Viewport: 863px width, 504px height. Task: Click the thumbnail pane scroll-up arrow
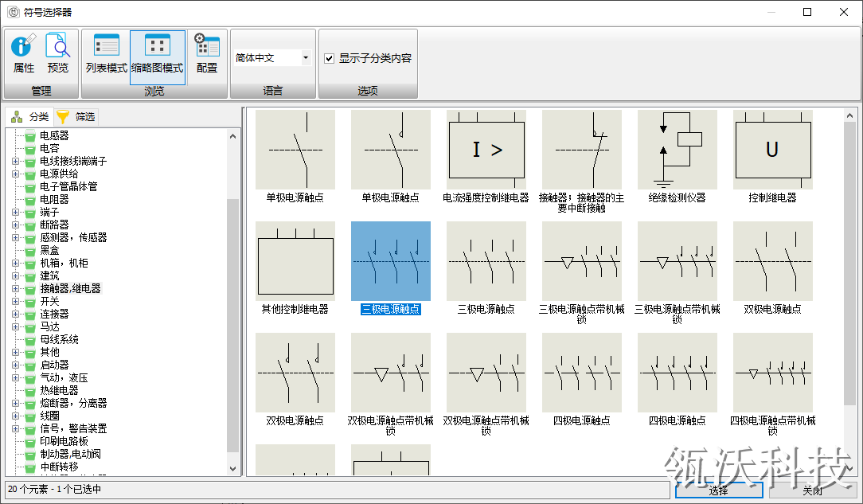pos(849,115)
